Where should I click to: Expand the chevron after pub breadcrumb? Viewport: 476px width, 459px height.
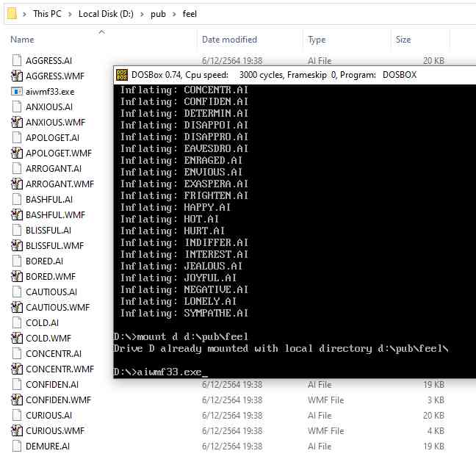tap(175, 14)
